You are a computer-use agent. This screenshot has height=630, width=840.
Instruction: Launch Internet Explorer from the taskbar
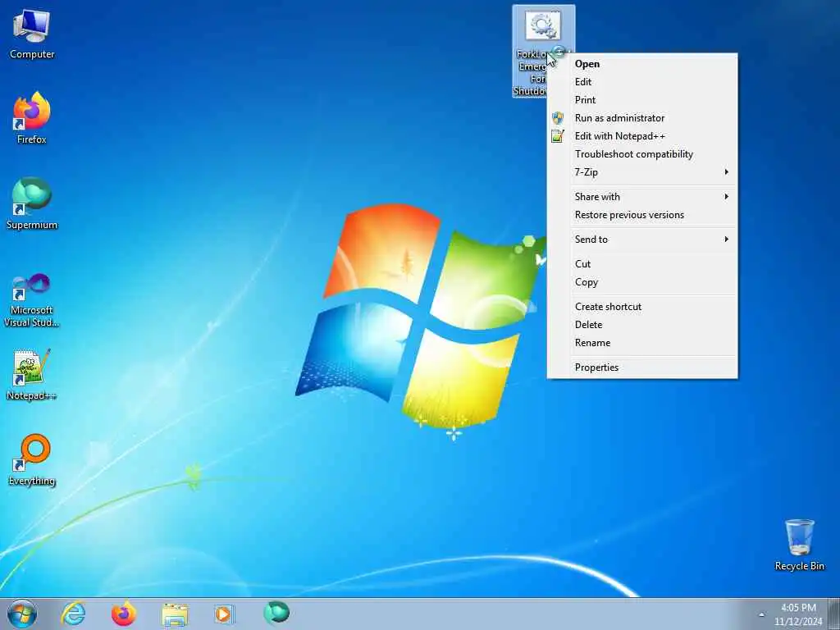73,614
